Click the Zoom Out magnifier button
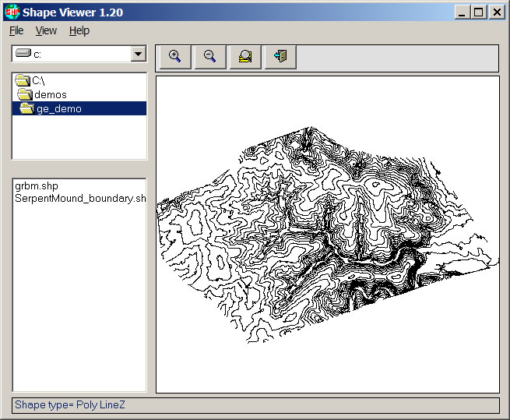Viewport: 510px width, 420px height. tap(210, 58)
